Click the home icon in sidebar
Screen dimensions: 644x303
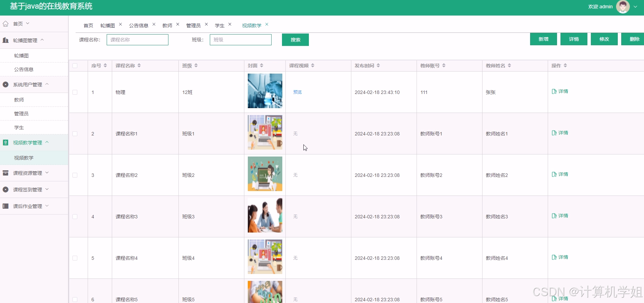[x=6, y=24]
